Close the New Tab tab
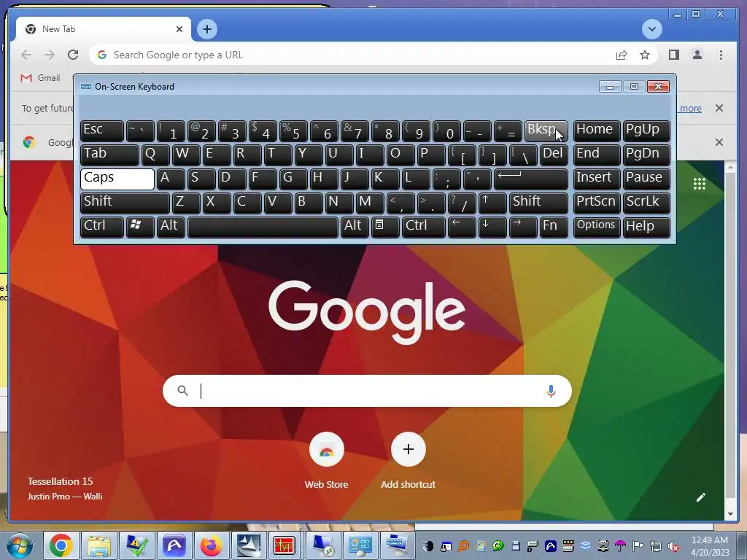The image size is (747, 560). click(x=179, y=29)
